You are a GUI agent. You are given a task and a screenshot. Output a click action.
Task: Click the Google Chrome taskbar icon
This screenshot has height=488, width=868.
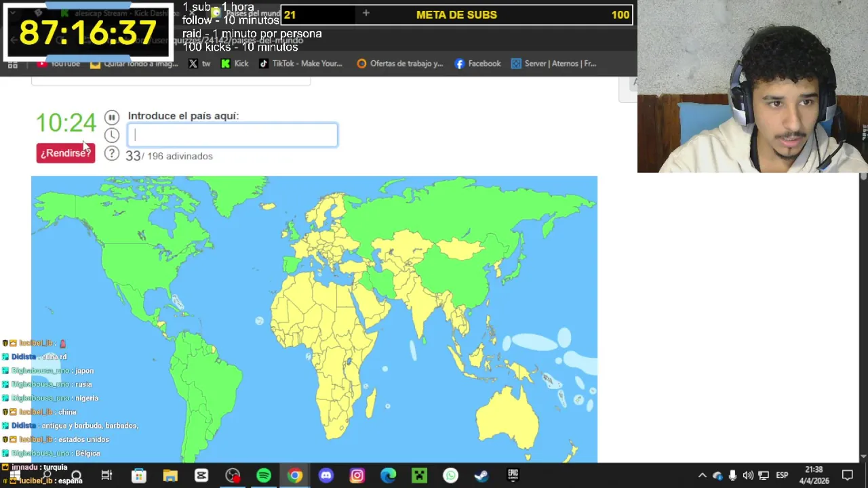click(295, 476)
